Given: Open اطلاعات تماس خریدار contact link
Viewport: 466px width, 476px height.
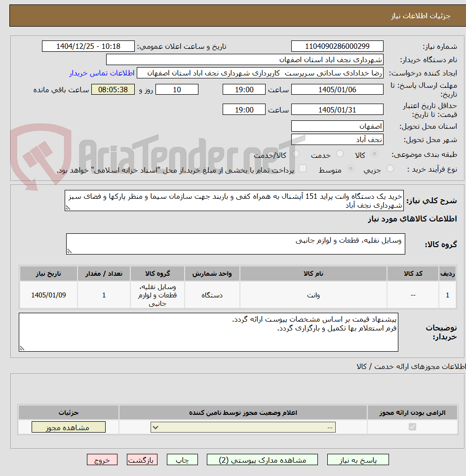Looking at the screenshot, I should point(102,73).
